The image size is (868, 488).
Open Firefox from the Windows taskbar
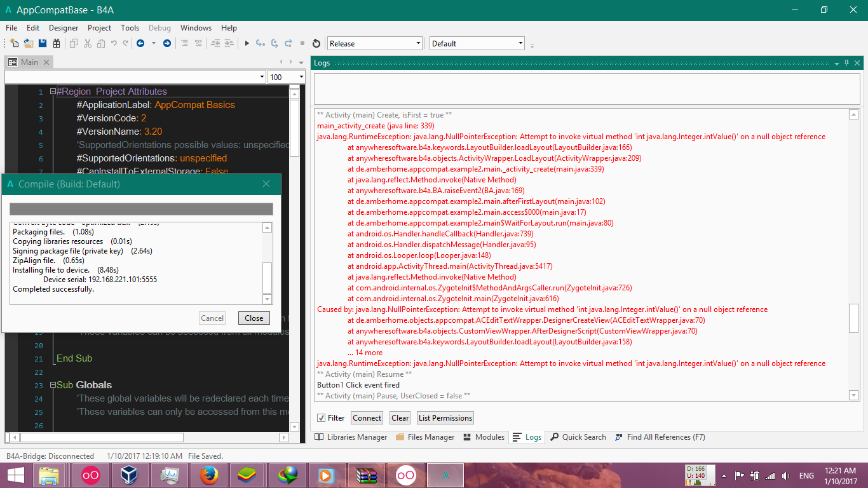209,475
